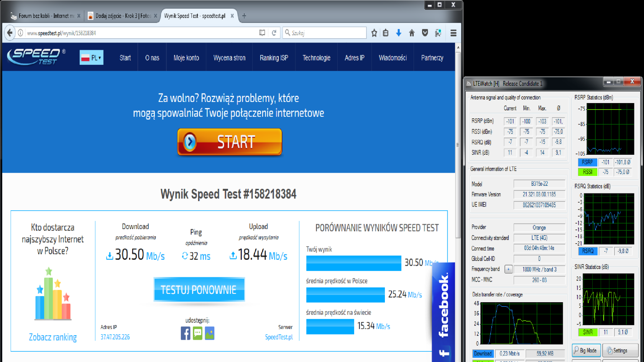The image size is (644, 362).
Task: Click the page vertical scrollbar thumb
Action: [458, 146]
